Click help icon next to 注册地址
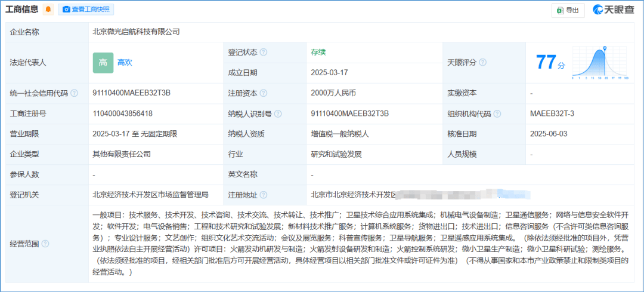 pyautogui.click(x=263, y=195)
